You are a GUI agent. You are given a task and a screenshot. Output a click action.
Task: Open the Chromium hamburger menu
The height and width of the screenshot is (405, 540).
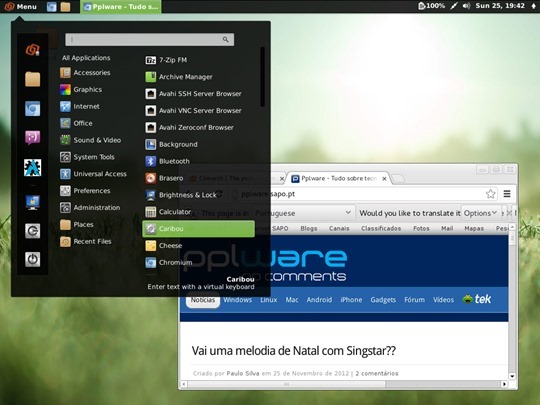click(507, 194)
